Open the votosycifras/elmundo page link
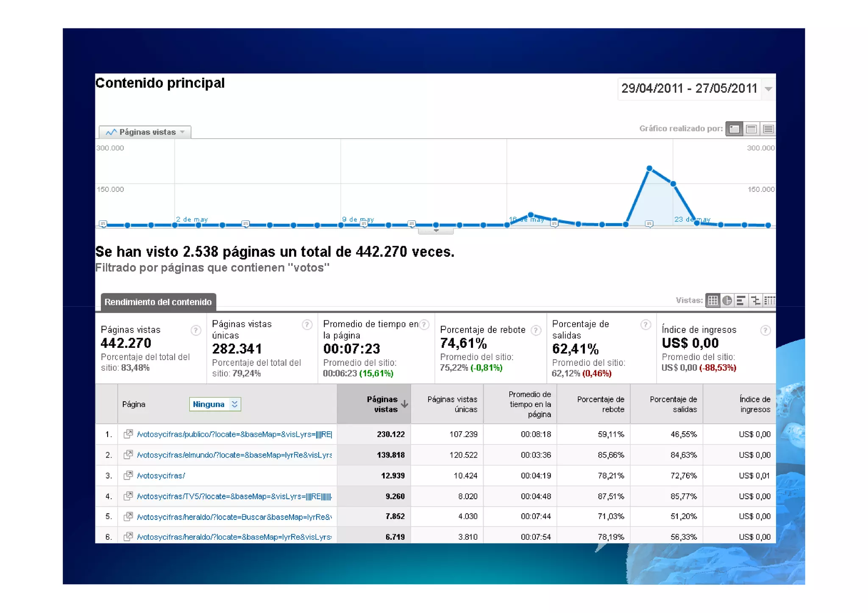The width and height of the screenshot is (868, 613). point(234,455)
